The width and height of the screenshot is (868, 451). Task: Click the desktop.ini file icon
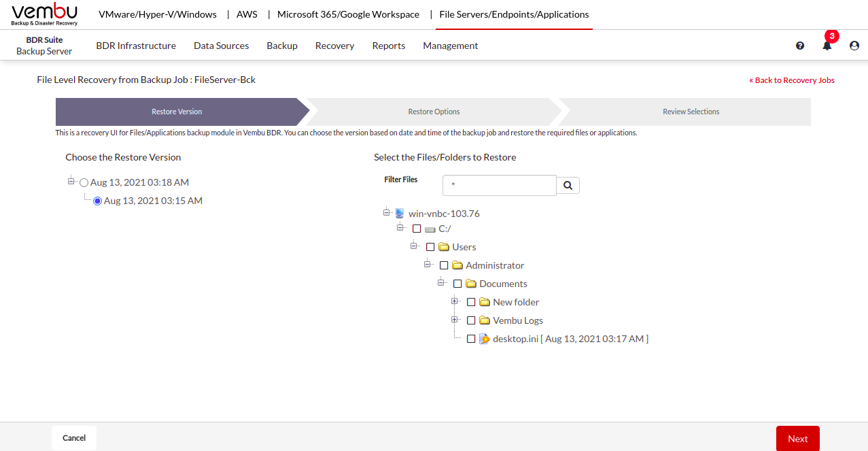pyautogui.click(x=484, y=339)
